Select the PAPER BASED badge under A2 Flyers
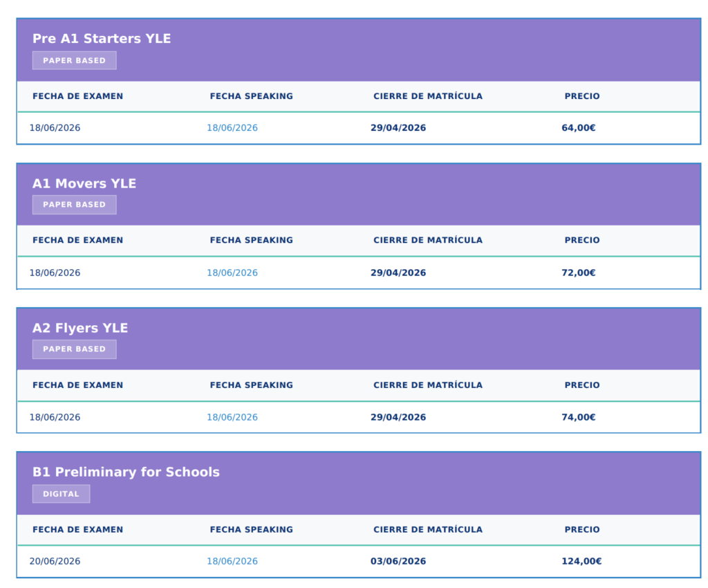Image resolution: width=708 pixels, height=588 pixels. tap(74, 349)
